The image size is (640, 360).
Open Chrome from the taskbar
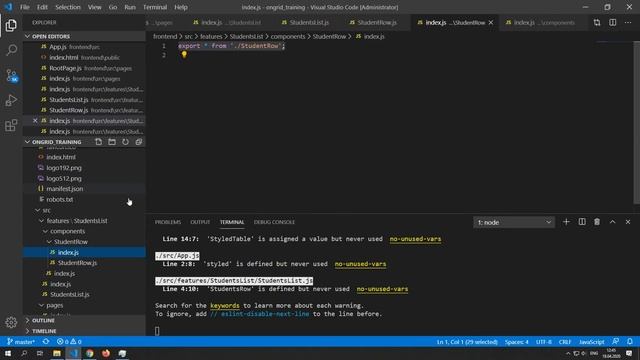coord(89,353)
